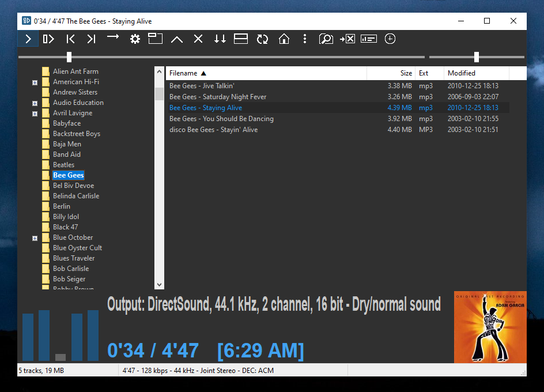Click the pause/play bar-and-triangle toolbar icon
The image size is (544, 392).
[48, 39]
